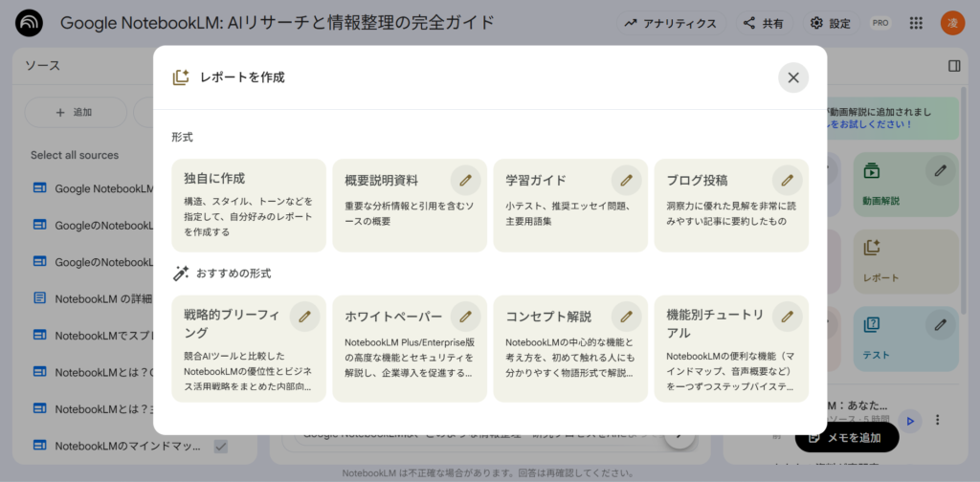Edit the 機能別チュートリアル format
The height and width of the screenshot is (482, 980).
(x=787, y=316)
